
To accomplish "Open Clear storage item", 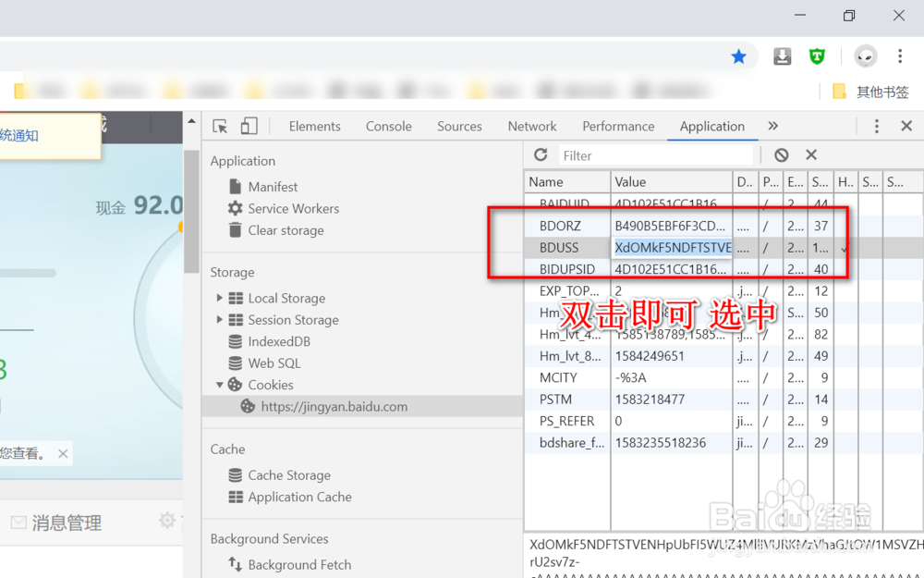I will point(286,230).
